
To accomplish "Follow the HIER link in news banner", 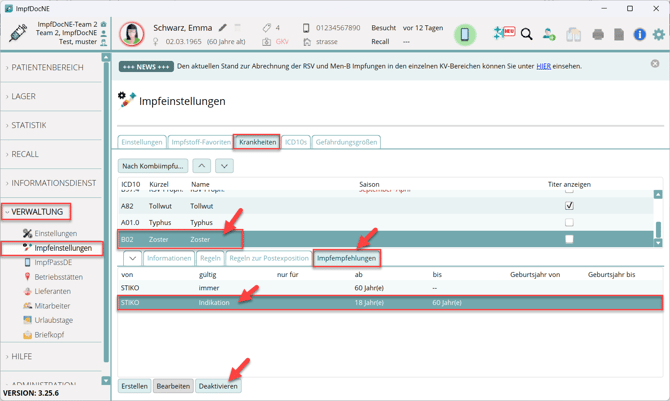I will pyautogui.click(x=543, y=66).
